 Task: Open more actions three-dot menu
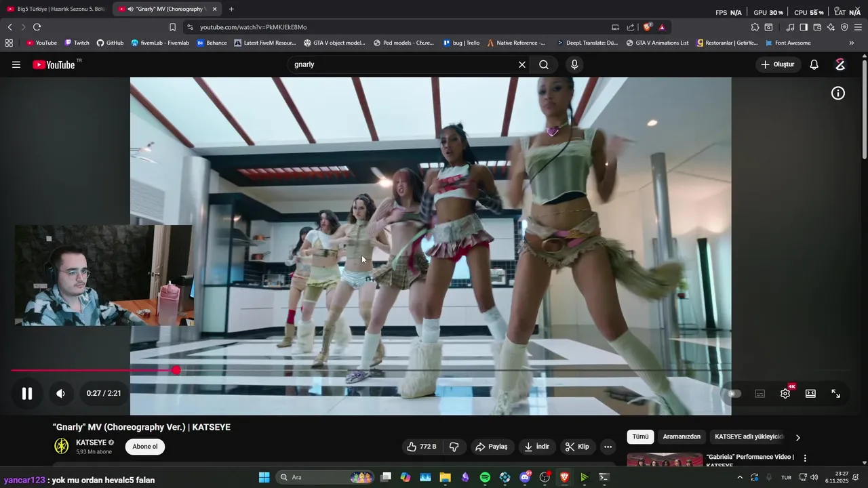608,447
